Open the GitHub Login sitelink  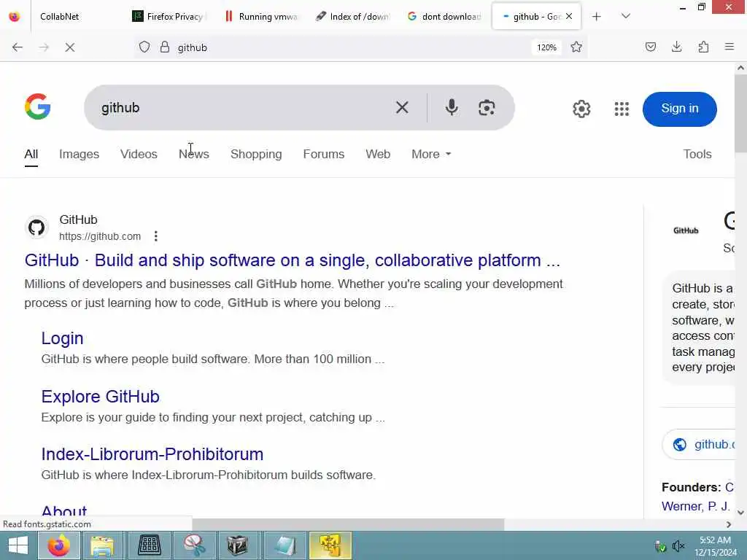63,338
